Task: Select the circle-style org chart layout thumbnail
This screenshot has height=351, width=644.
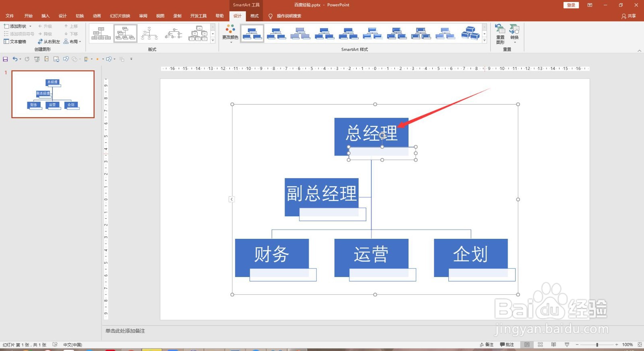Action: coord(149,33)
